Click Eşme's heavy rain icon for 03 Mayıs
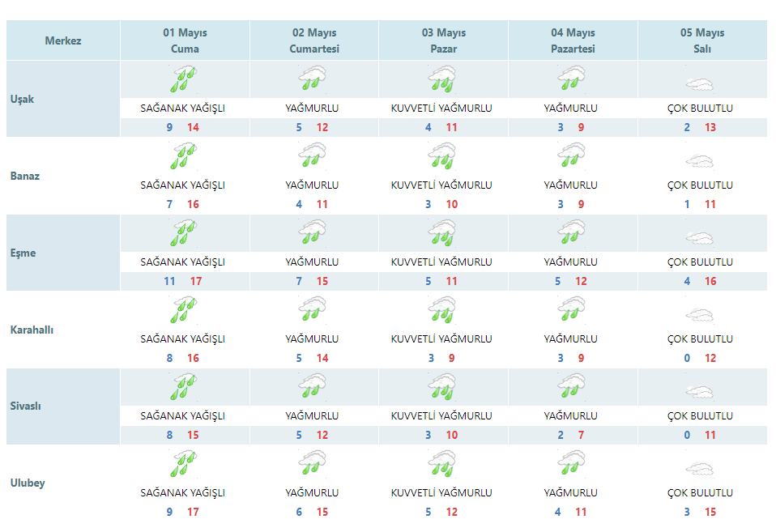The height and width of the screenshot is (532, 776). click(441, 233)
